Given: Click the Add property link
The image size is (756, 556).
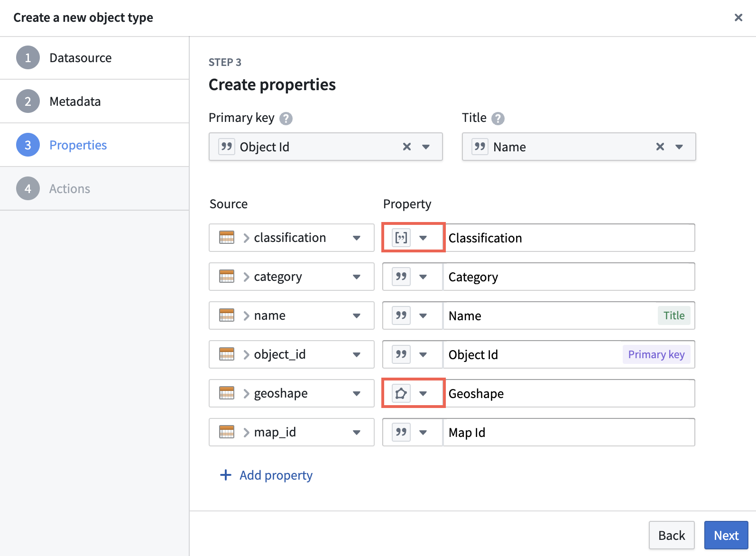Looking at the screenshot, I should [276, 475].
